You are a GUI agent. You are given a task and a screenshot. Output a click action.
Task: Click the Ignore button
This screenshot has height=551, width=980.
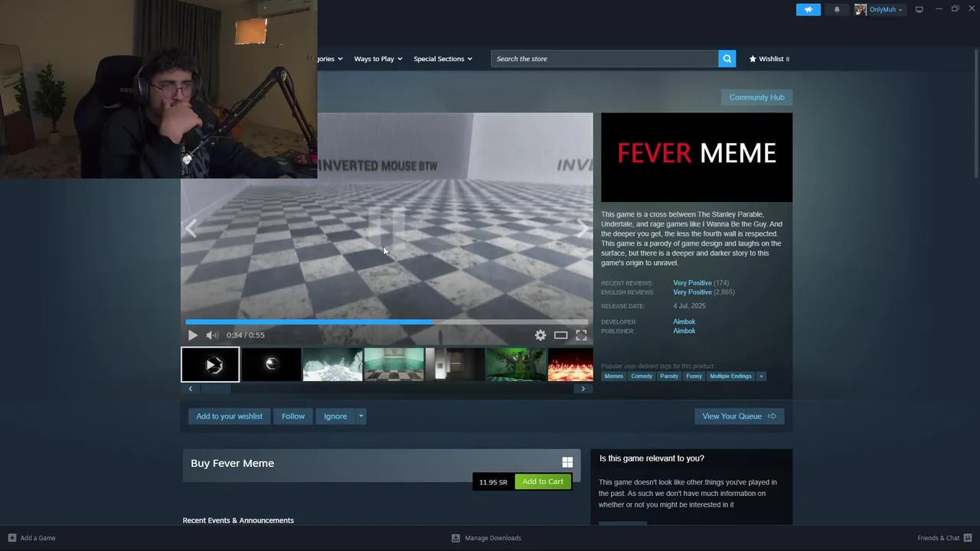(x=335, y=416)
